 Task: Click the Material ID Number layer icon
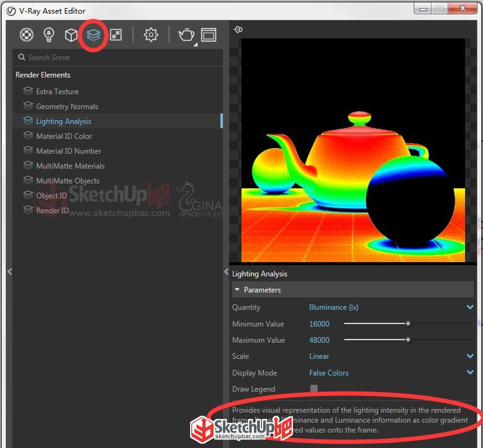tap(28, 150)
